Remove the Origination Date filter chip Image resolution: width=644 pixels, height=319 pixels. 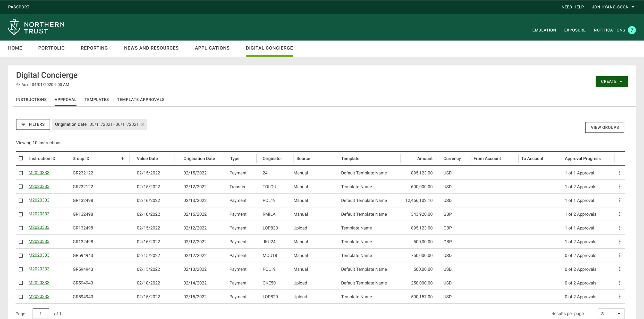tap(143, 124)
